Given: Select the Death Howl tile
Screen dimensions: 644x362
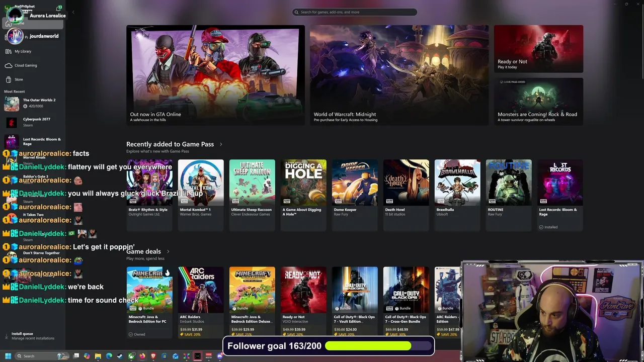Looking at the screenshot, I should (406, 195).
